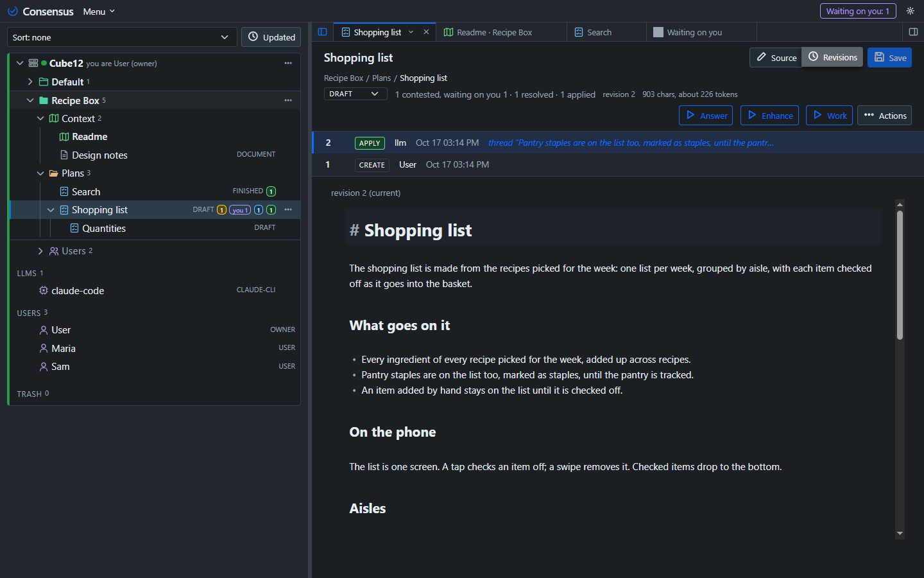Screen dimensions: 924x578
Task: Expand the Users group
Action: pyautogui.click(x=40, y=251)
